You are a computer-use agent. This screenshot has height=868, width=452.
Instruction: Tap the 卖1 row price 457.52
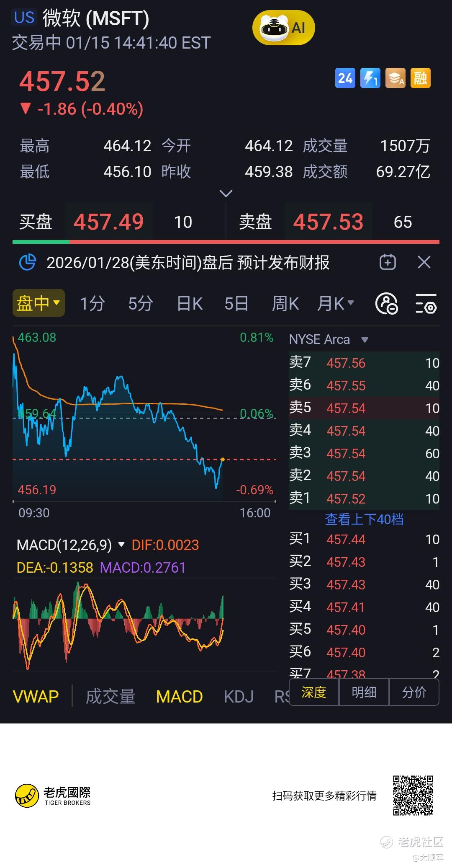pos(346,499)
